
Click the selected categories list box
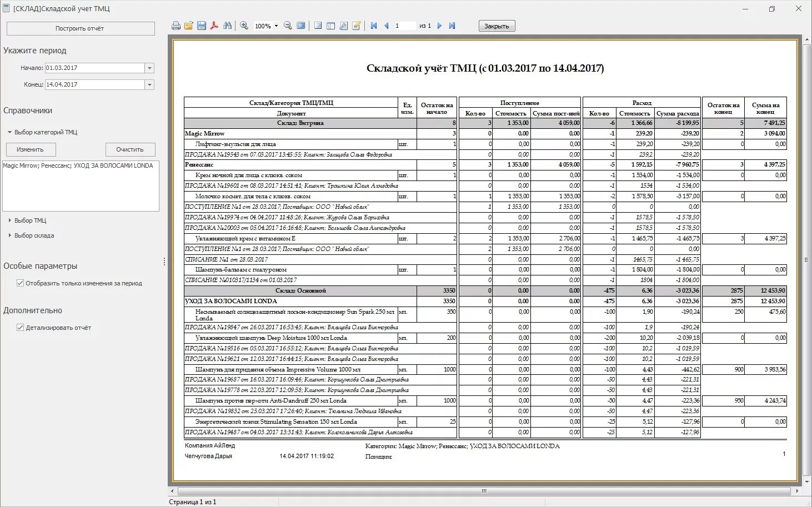[x=81, y=186]
